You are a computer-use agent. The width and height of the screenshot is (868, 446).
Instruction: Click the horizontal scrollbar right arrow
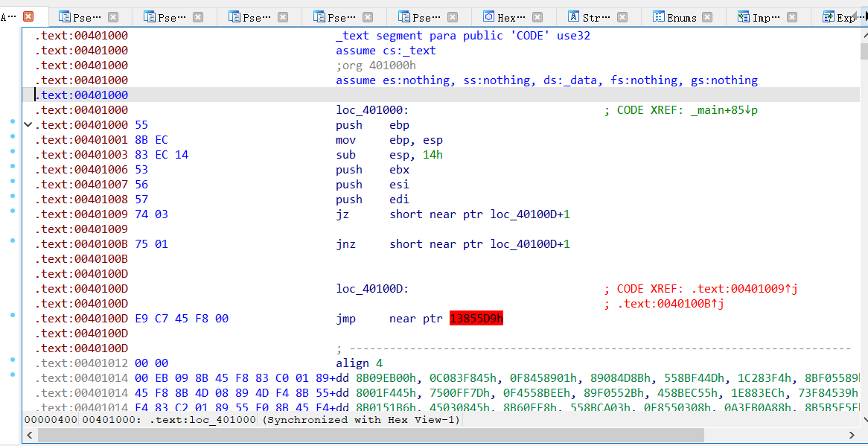(852, 435)
